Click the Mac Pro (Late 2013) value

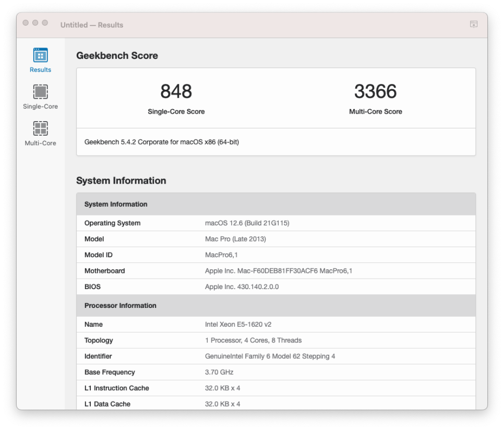coord(236,239)
